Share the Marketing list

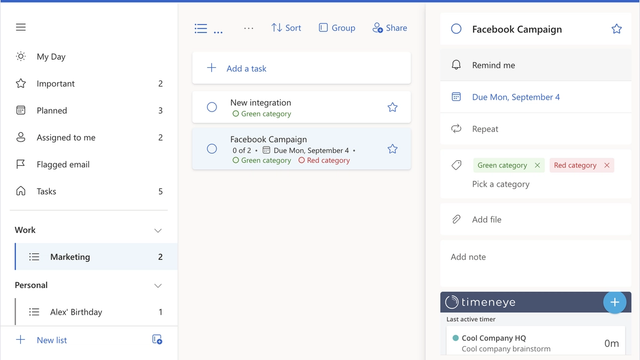point(390,28)
